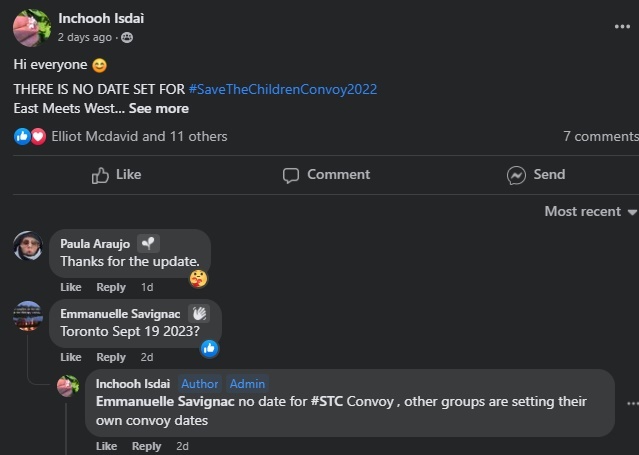Like Inchooh Isdai's reply comment

pyautogui.click(x=106, y=446)
